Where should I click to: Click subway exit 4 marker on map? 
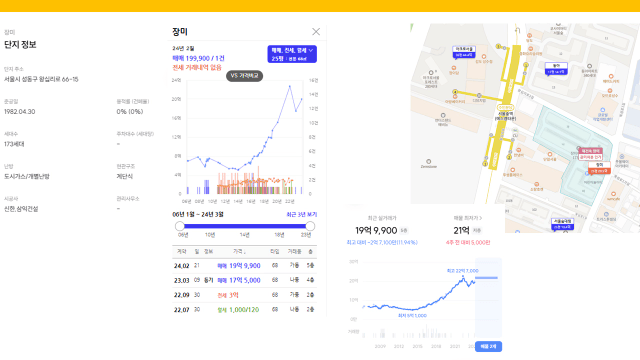coord(455,92)
